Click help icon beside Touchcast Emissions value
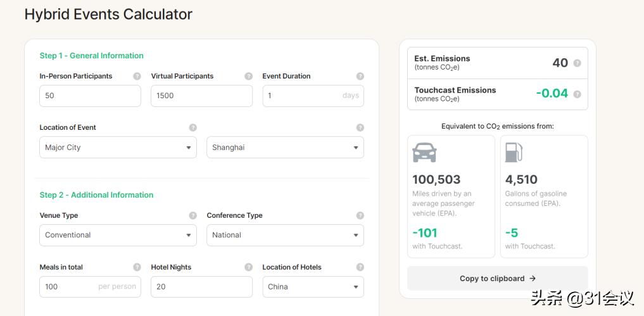Screen dimensions: 644x316 577,94
